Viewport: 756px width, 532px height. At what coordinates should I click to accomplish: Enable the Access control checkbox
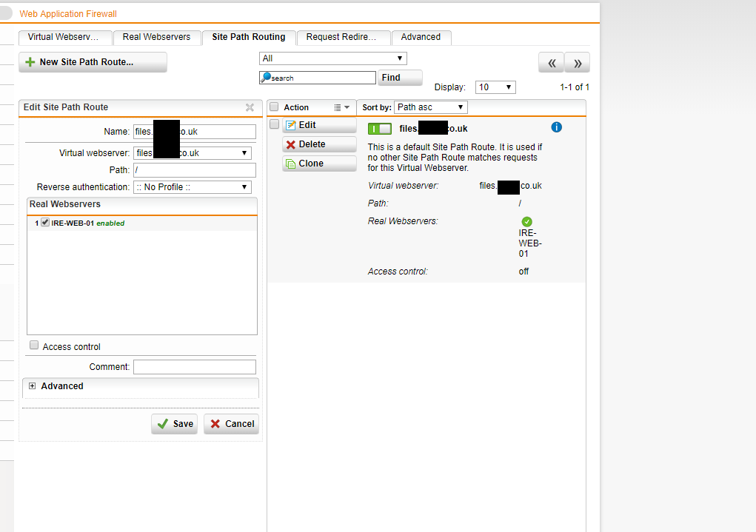coord(34,346)
